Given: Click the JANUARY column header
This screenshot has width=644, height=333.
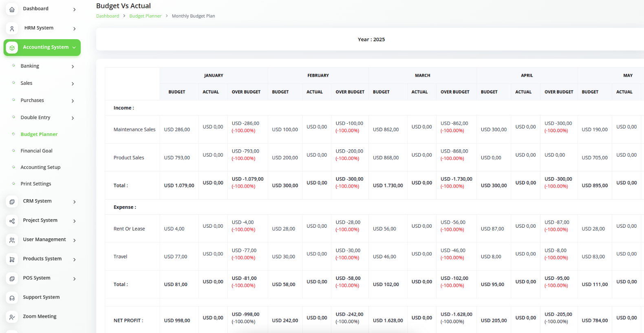Looking at the screenshot, I should coord(214,75).
